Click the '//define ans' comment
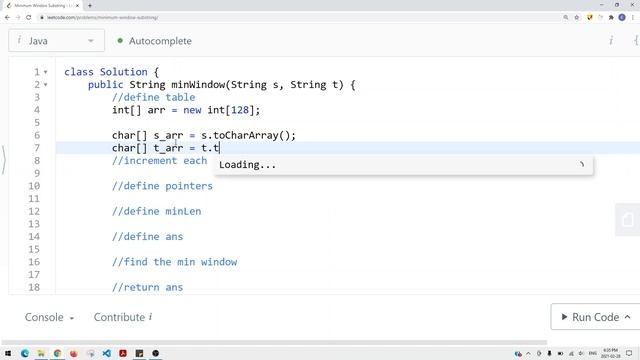 click(147, 237)
